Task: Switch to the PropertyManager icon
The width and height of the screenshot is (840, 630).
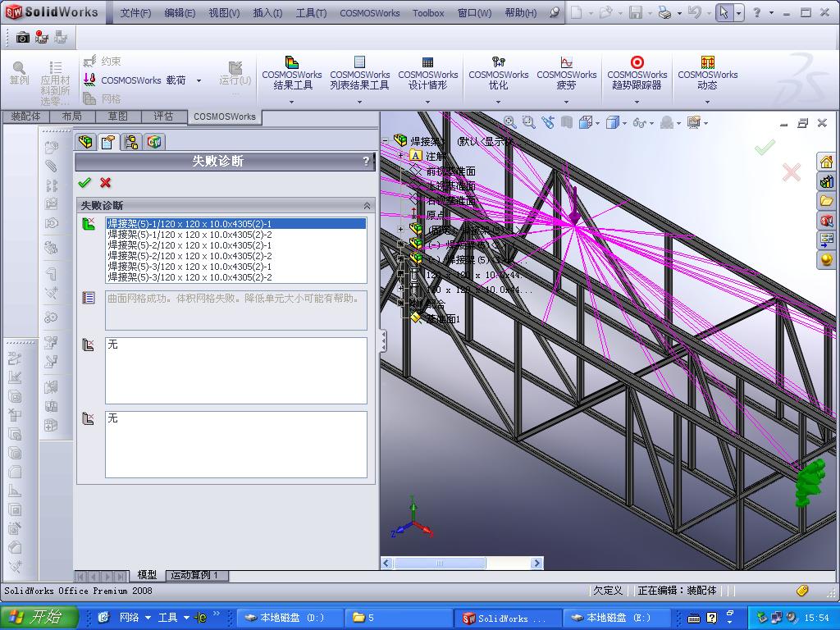Action: coord(108,142)
